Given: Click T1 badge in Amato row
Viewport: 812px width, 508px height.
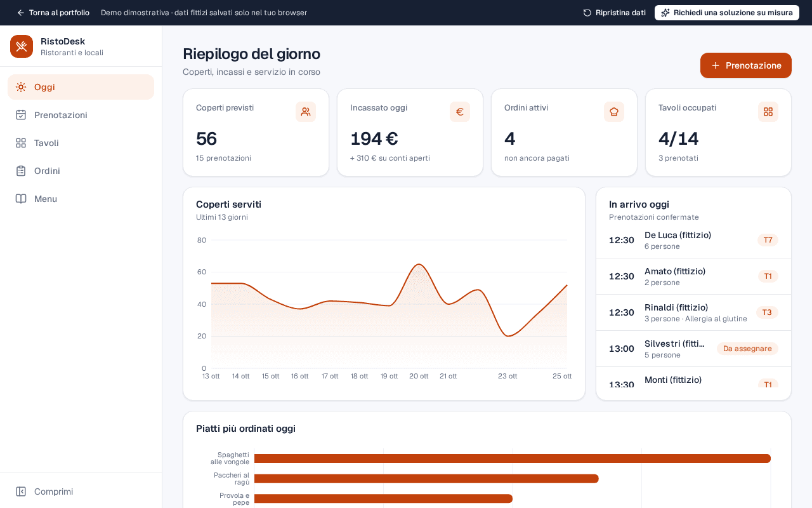Looking at the screenshot, I should click(x=768, y=276).
